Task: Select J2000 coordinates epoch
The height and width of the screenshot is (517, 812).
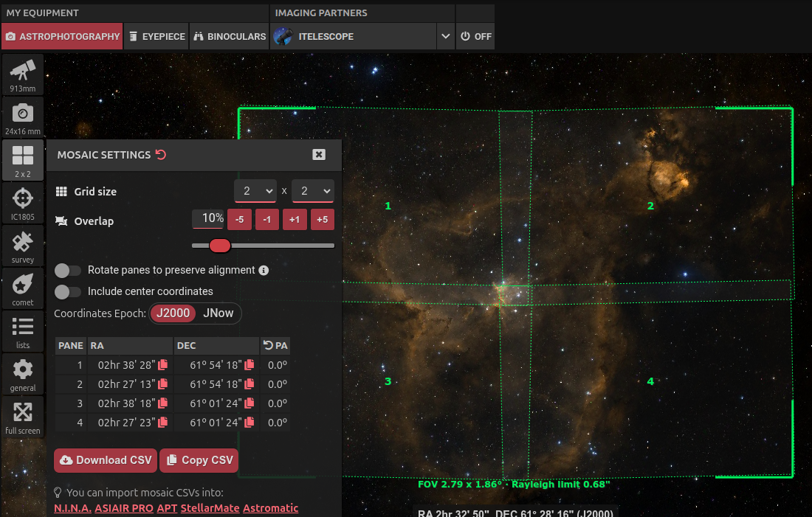Action: 173,313
